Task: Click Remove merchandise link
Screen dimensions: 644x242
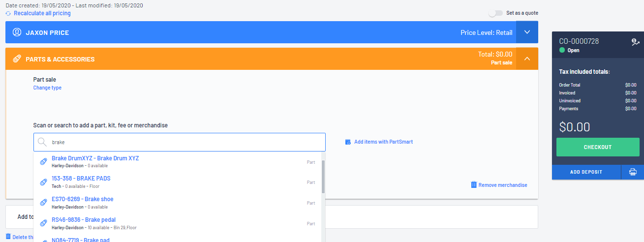Action: coord(503,185)
